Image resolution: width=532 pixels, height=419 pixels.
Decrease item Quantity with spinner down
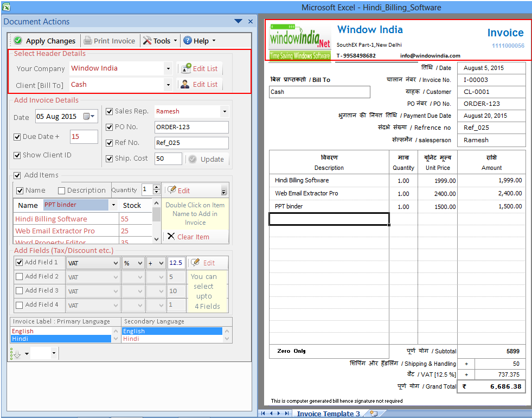click(156, 192)
